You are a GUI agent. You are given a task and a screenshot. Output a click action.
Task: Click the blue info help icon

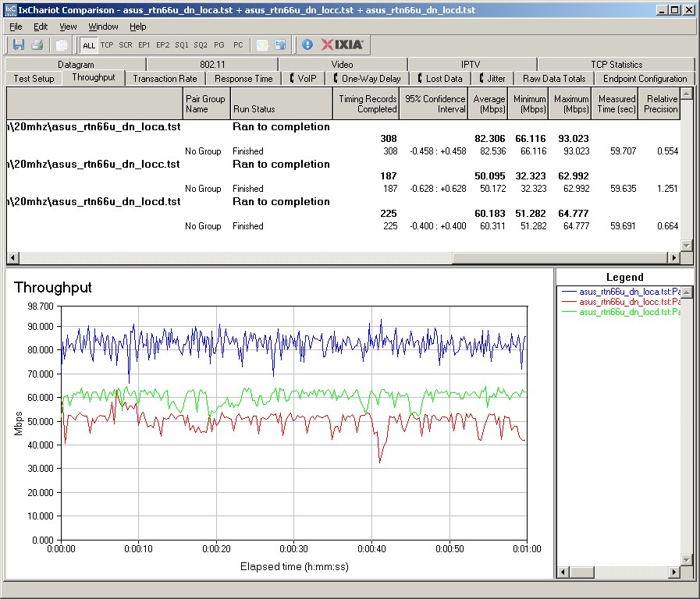point(307,44)
